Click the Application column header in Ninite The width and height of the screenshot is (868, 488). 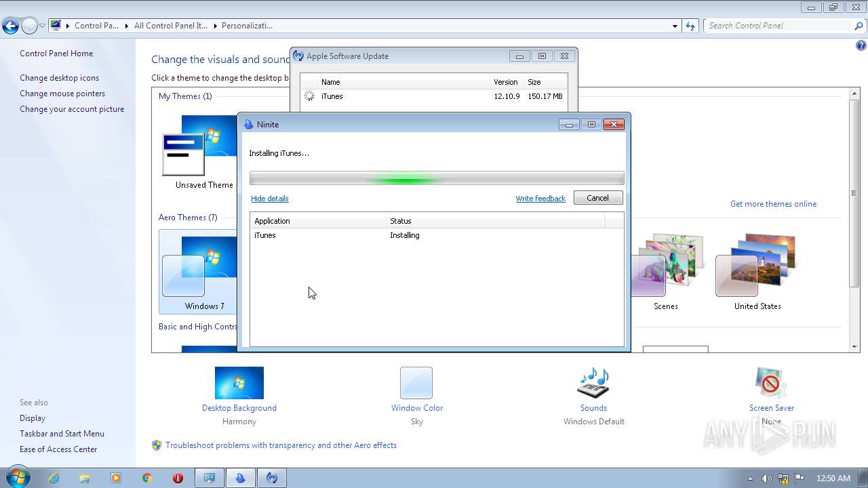coord(318,221)
